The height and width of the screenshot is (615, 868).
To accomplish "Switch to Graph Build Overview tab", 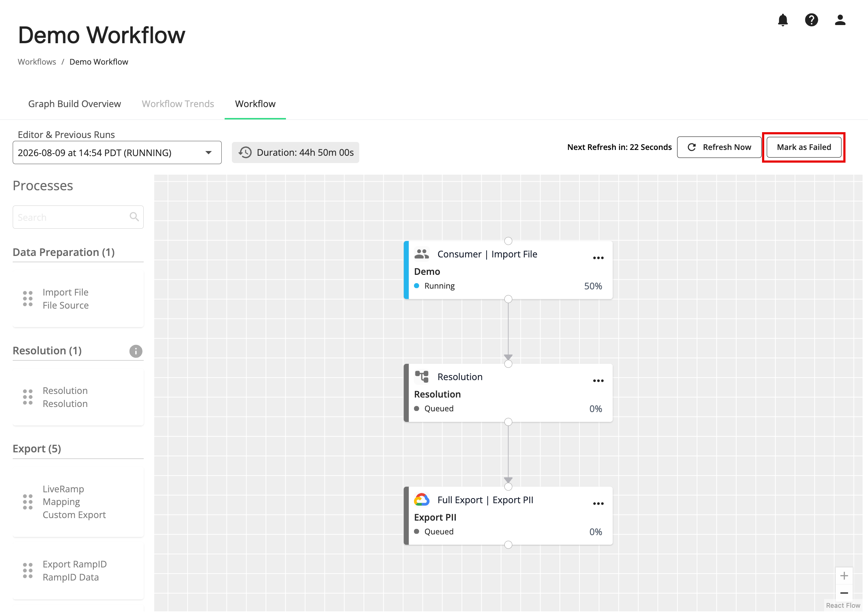I will [x=75, y=104].
